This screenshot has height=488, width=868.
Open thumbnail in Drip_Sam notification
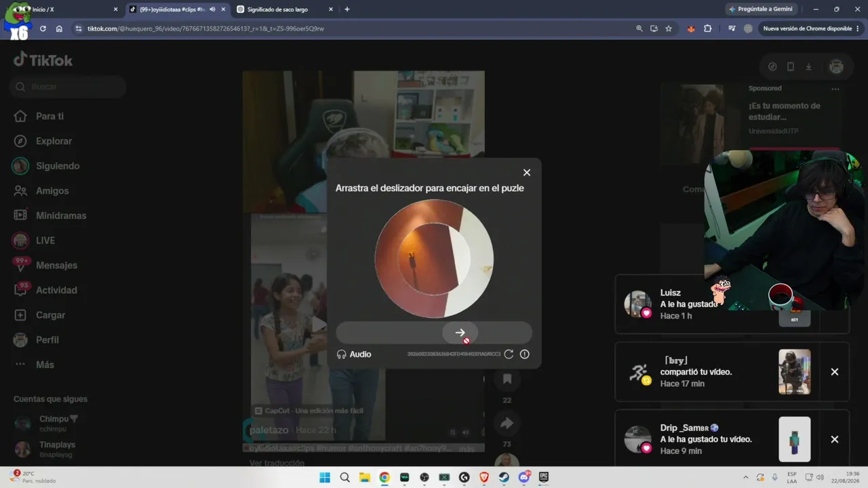pyautogui.click(x=795, y=439)
